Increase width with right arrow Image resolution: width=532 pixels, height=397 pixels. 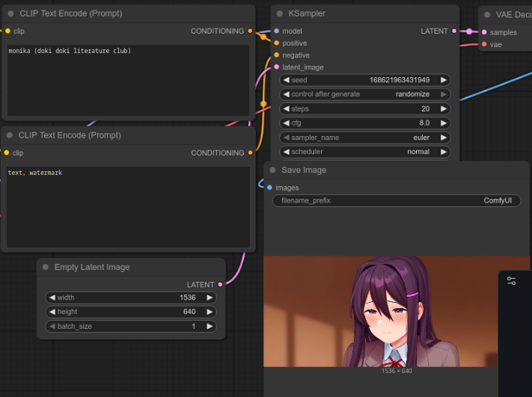tap(210, 298)
